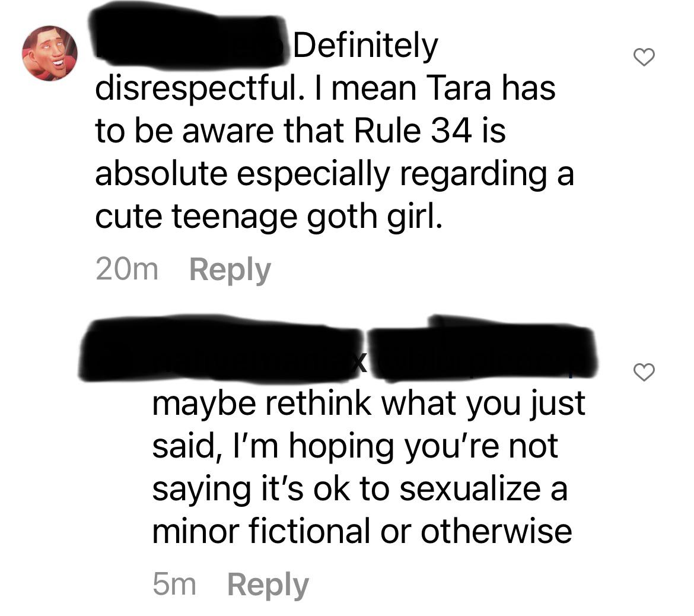
Task: Open the first commenter's profile picture
Action: pyautogui.click(x=50, y=53)
